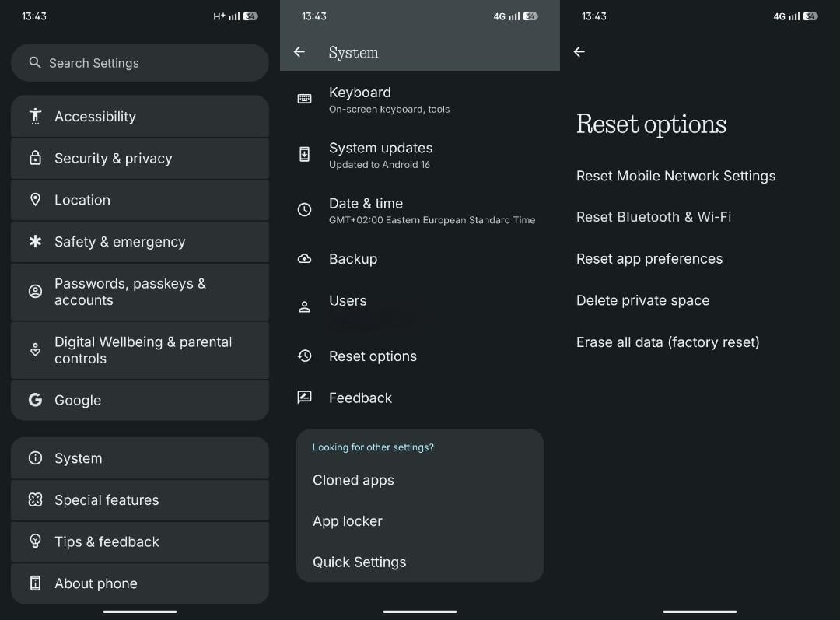
Task: Open Cloned apps
Action: (420, 480)
